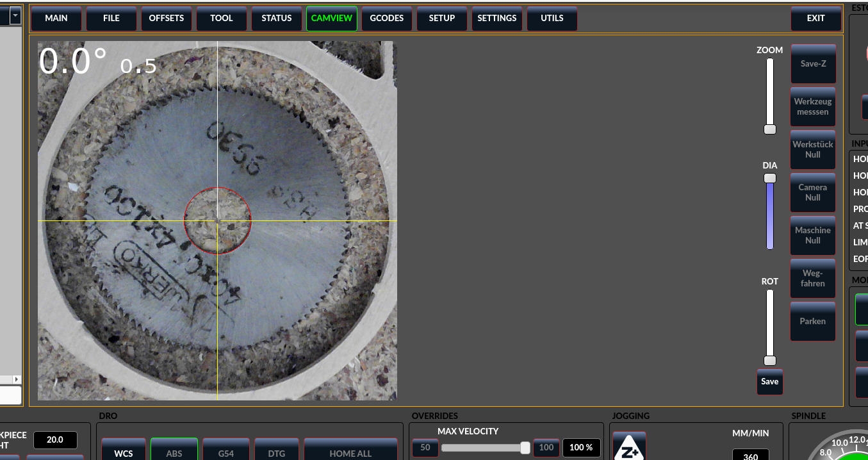Open the dropdown arrow at top left
This screenshot has height=460, width=868.
point(15,17)
